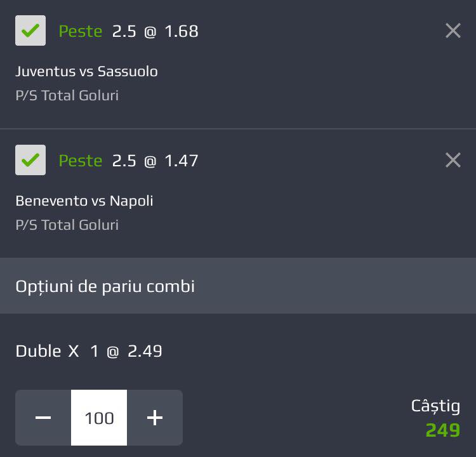Click the 1.68 odds value
Screen dimensions: 476x457
pos(182,31)
